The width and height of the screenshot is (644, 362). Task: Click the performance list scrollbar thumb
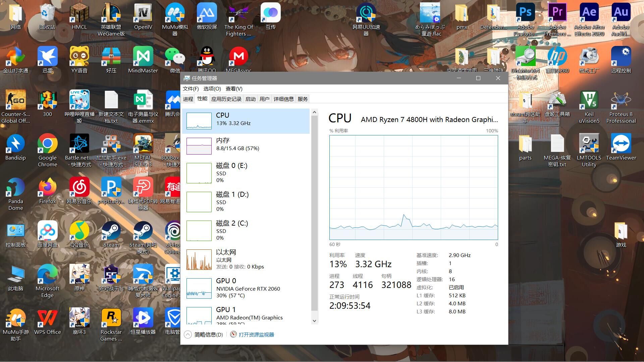pos(314,213)
